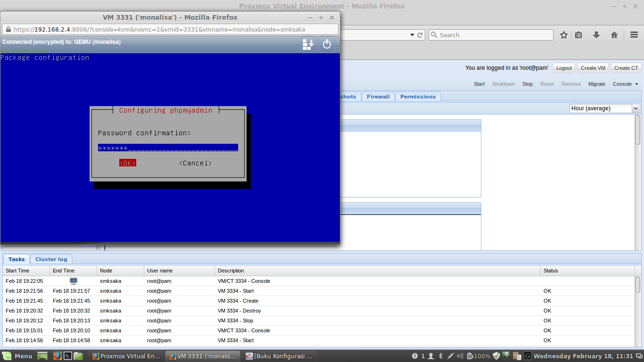
Task: Click the Create VM button
Action: point(593,68)
